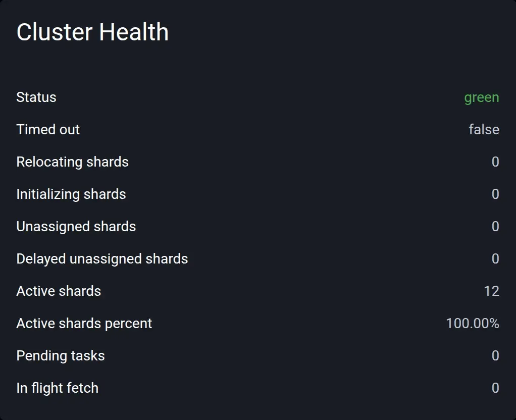Select the Delayed unassigned shards count
This screenshot has width=516, height=420.
[x=495, y=258]
